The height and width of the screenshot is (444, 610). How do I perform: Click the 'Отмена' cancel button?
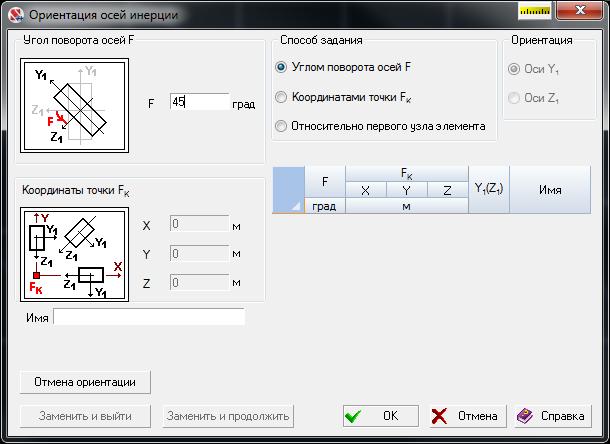pyautogui.click(x=468, y=416)
